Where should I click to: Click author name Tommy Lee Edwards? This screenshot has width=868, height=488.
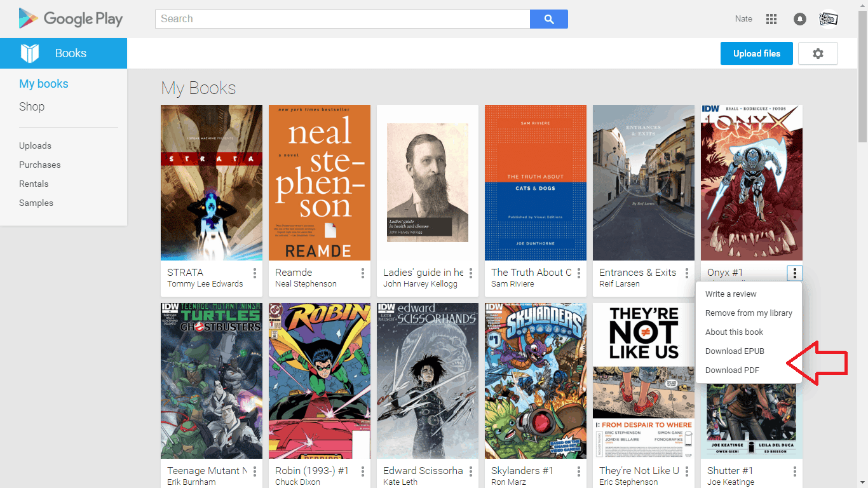point(205,284)
